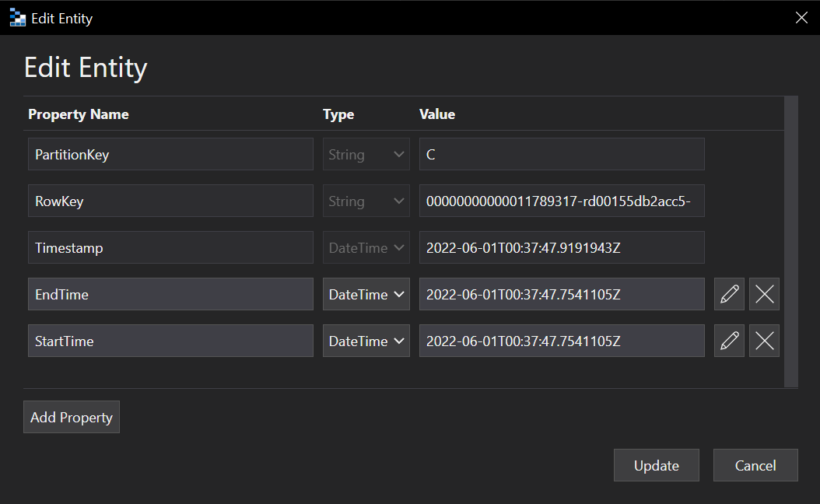Click the pencil edit icon for StartTime
820x504 pixels.
(x=729, y=341)
